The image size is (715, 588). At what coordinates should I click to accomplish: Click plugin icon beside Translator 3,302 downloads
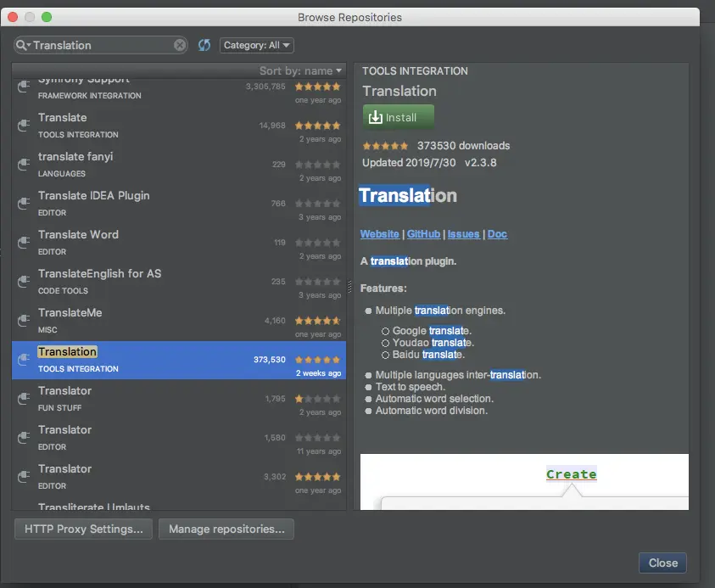pos(23,477)
